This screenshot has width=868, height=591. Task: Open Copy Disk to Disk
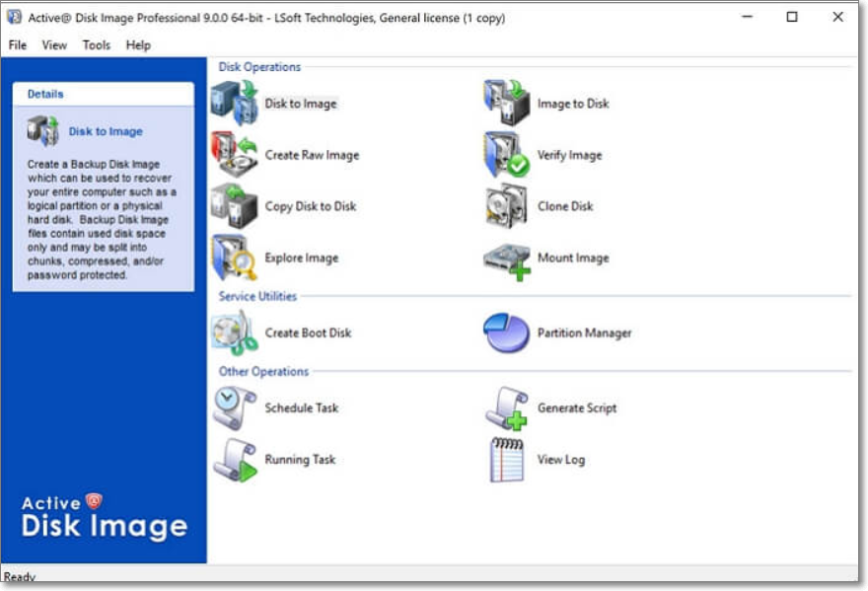(312, 206)
